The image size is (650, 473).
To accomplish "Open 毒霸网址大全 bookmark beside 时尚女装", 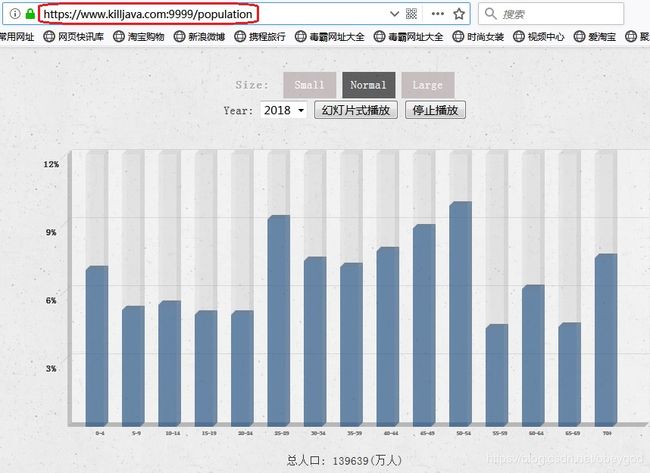I will (408, 36).
